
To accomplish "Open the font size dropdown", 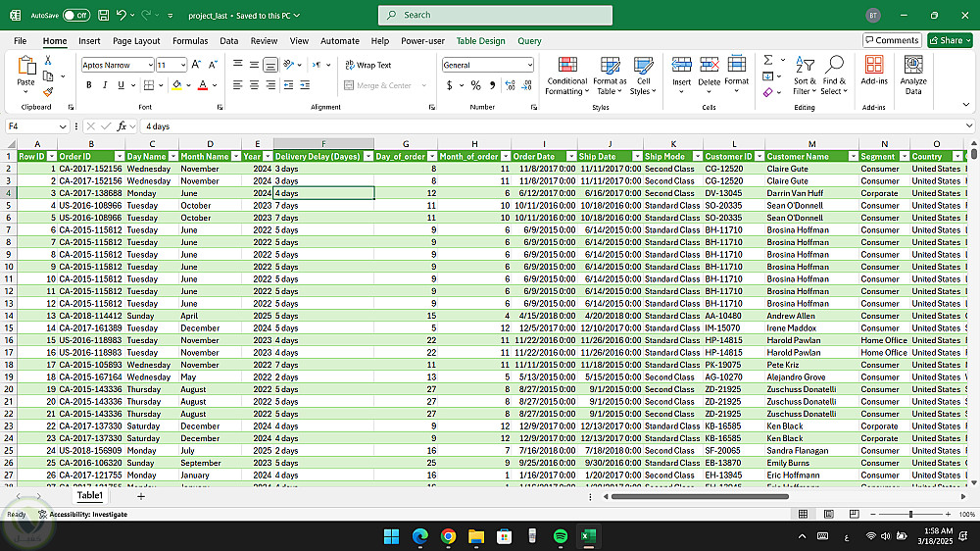I will [183, 65].
